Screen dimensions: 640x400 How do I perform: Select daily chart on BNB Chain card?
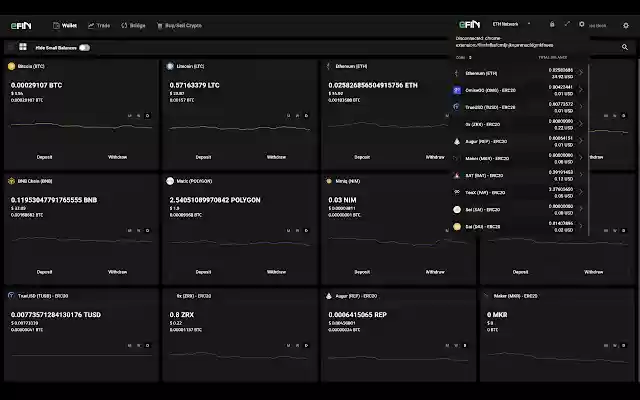[x=148, y=231]
